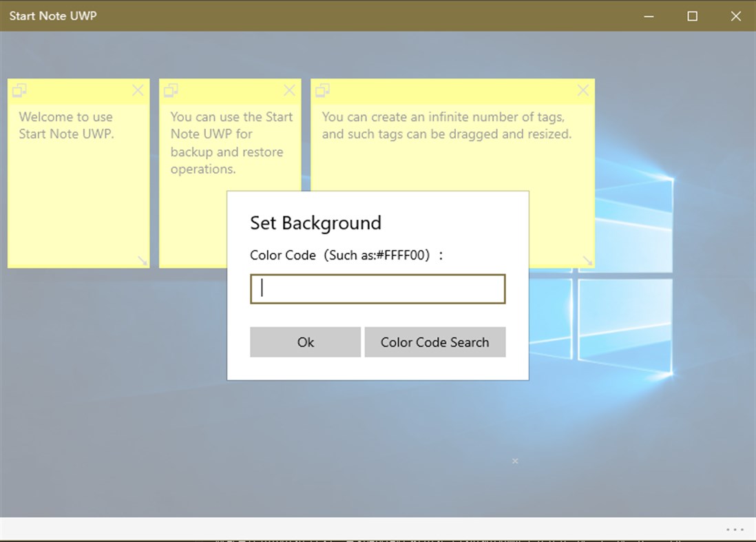Image resolution: width=756 pixels, height=542 pixels.
Task: Close the note about creating infinite tags
Action: click(x=582, y=90)
